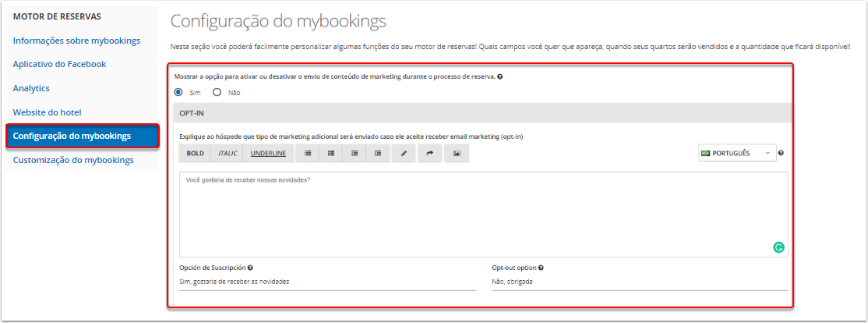Click the Opción de Suscripción text field

pos(328,282)
